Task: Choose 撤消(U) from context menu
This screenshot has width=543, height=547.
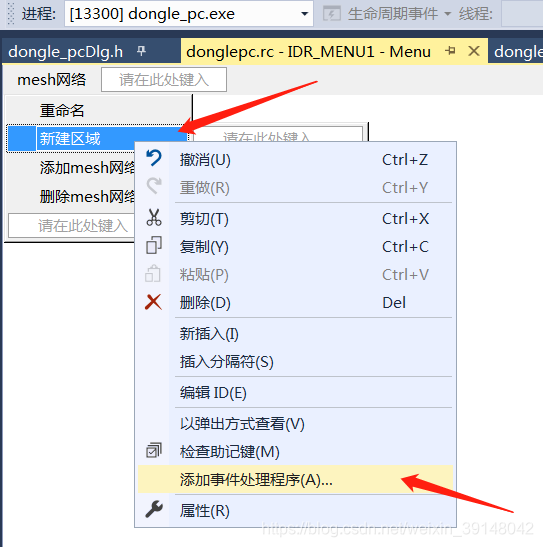Action: 295,160
